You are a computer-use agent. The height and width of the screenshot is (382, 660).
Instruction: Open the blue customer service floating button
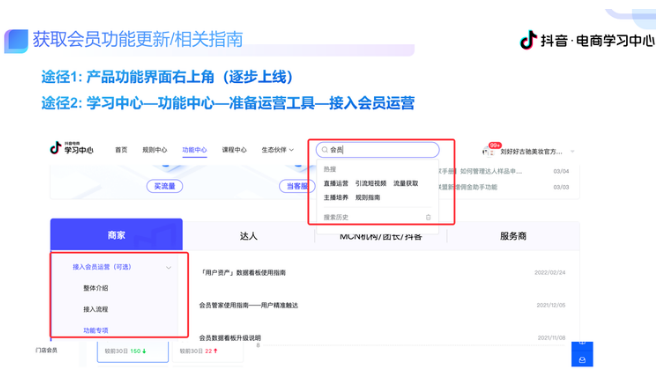click(582, 354)
